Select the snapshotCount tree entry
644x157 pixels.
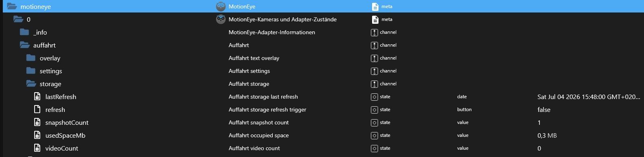(67, 122)
